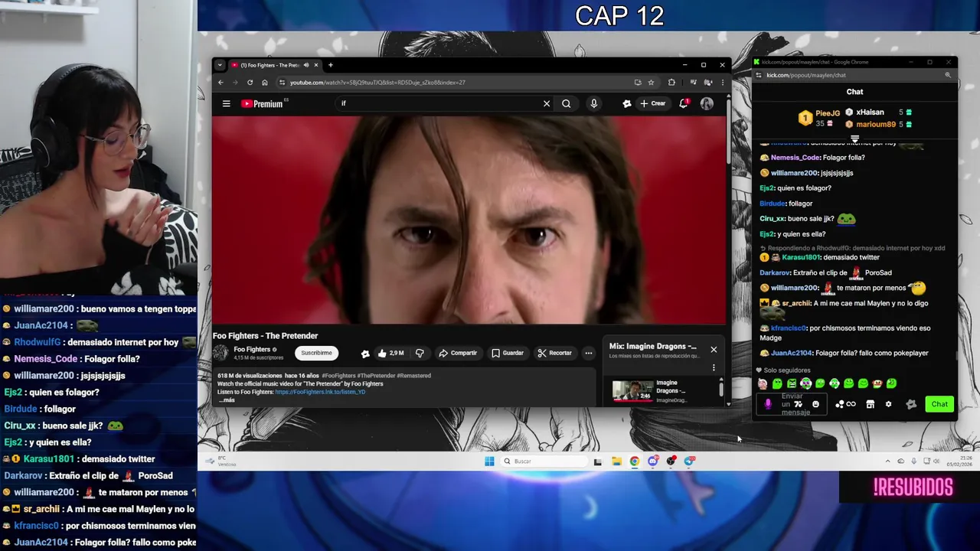Click the Crear button in YouTube
The image size is (980, 551).
[x=652, y=103]
